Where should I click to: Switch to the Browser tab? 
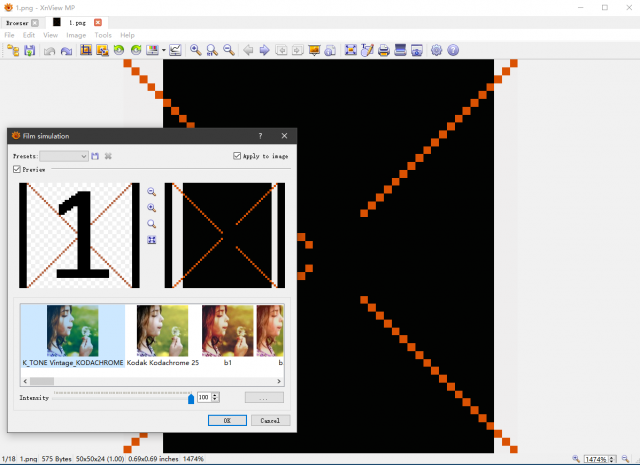coord(17,23)
